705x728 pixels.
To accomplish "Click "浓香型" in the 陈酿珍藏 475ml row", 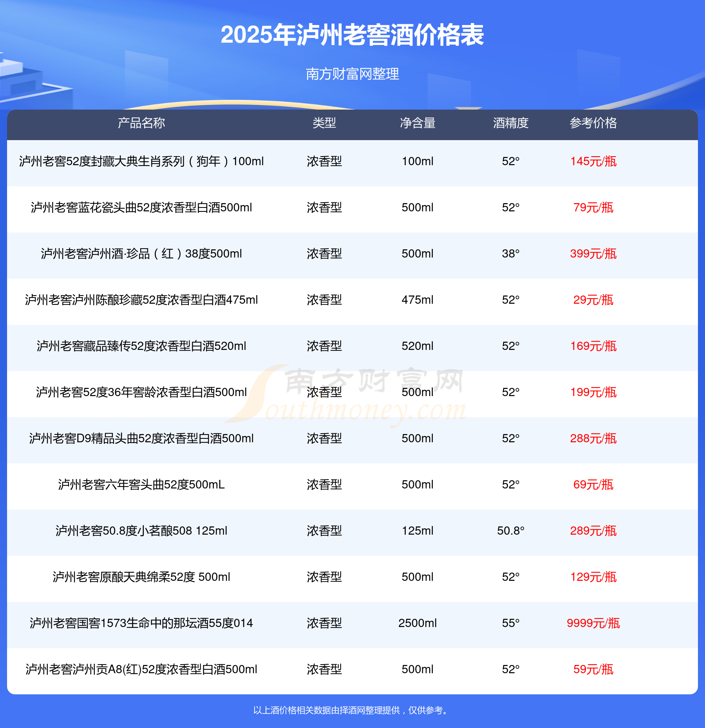I will click(324, 300).
